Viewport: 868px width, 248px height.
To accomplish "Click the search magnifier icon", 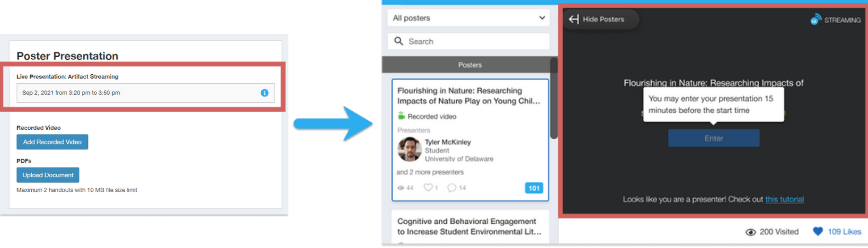I will coord(399,41).
